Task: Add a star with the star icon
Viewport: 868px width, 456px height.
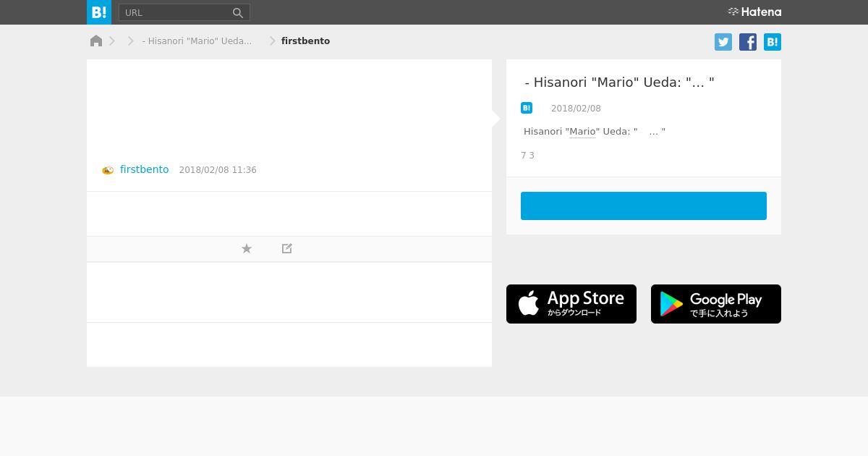Action: [247, 248]
